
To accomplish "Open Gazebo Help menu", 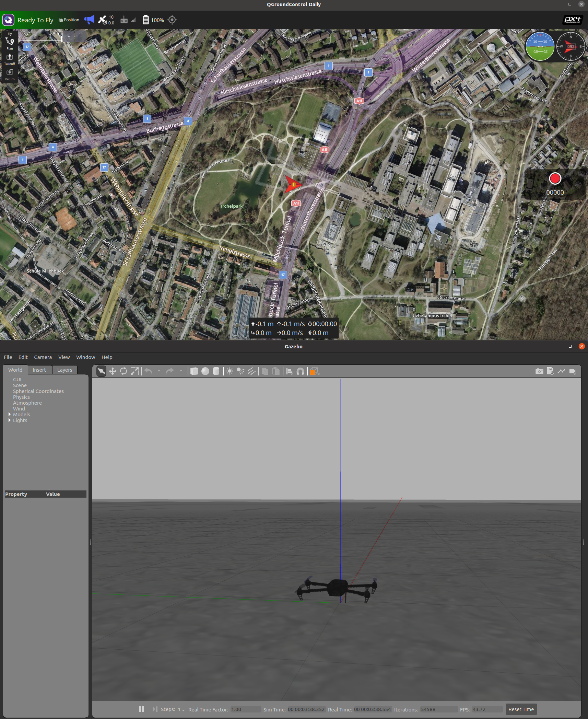I will coord(107,357).
